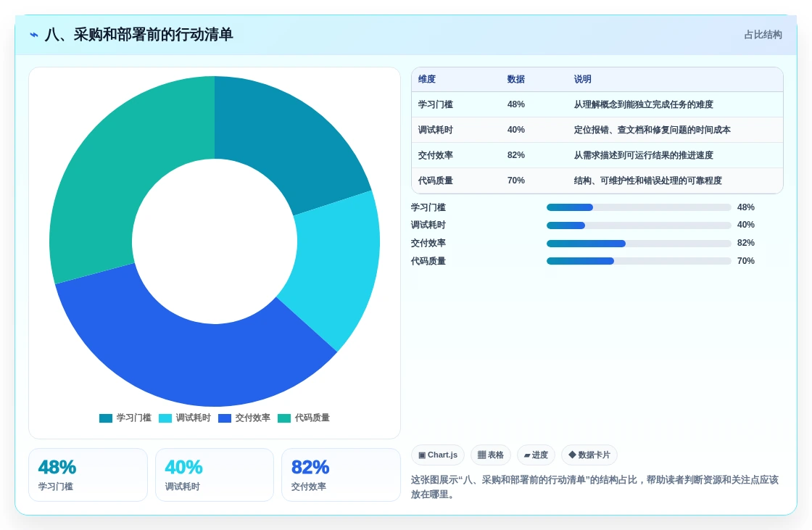Click the 调试耗时 legend label
The image size is (812, 530).
click(193, 418)
